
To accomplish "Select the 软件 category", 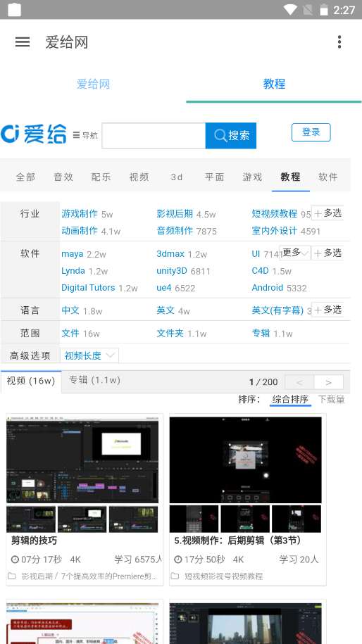I will (x=328, y=177).
